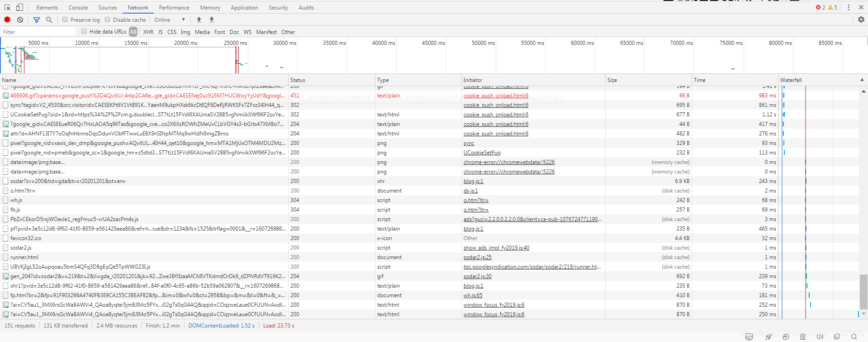Click the vertical scrollbar thumb in request list

coord(863,291)
